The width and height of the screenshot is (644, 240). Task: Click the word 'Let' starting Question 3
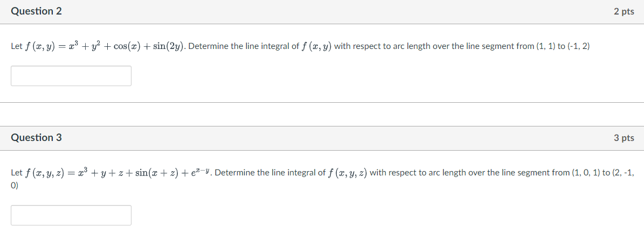click(x=16, y=173)
